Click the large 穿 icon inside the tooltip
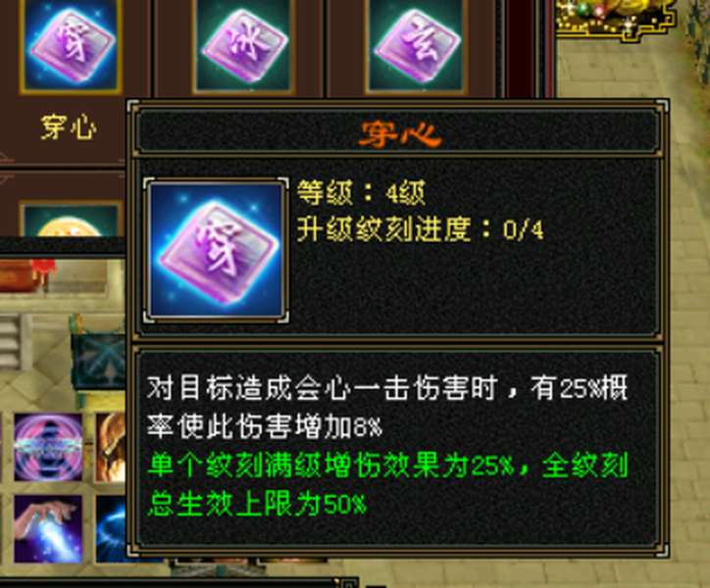Image resolution: width=710 pixels, height=588 pixels. (216, 250)
